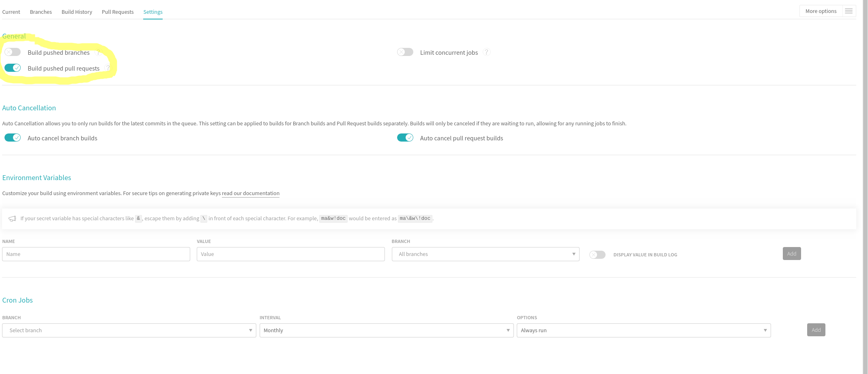
Task: Turn off Build pushed pull requests
Action: tap(13, 67)
